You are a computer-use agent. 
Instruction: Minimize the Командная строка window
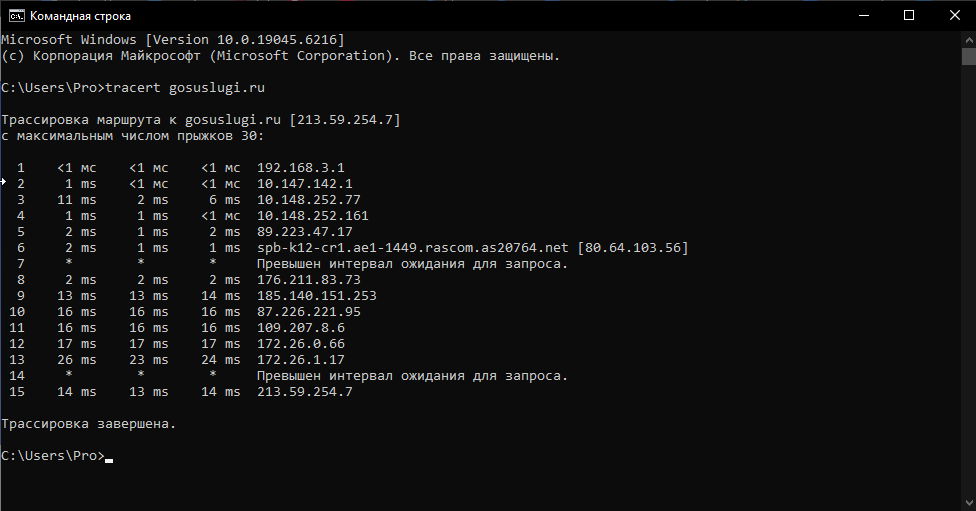[x=863, y=16]
